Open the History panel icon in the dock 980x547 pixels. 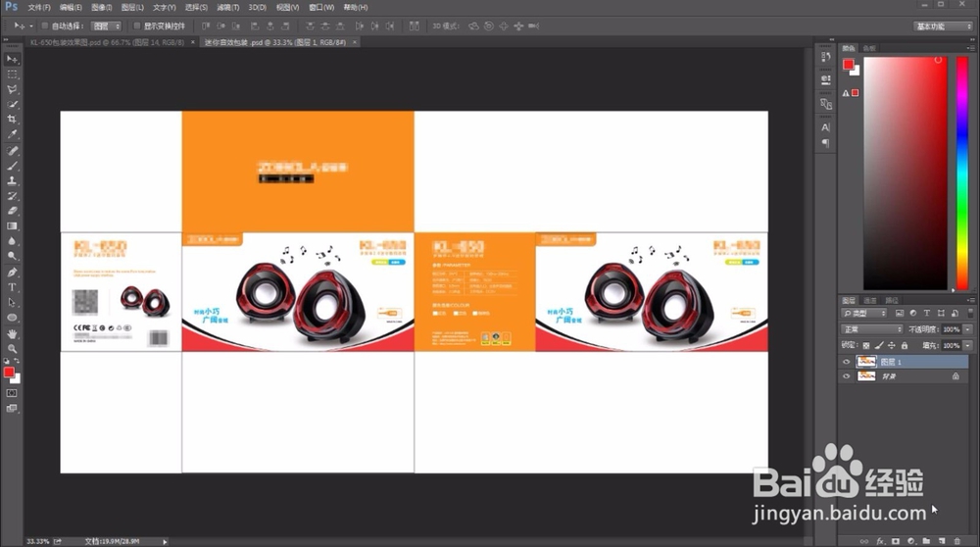[825, 56]
